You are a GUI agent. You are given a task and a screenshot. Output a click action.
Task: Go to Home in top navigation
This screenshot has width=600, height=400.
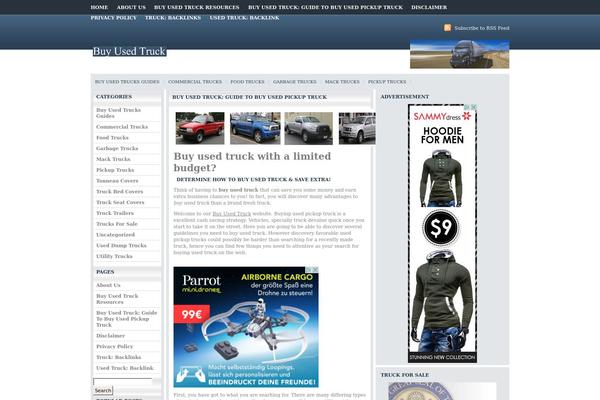(99, 7)
